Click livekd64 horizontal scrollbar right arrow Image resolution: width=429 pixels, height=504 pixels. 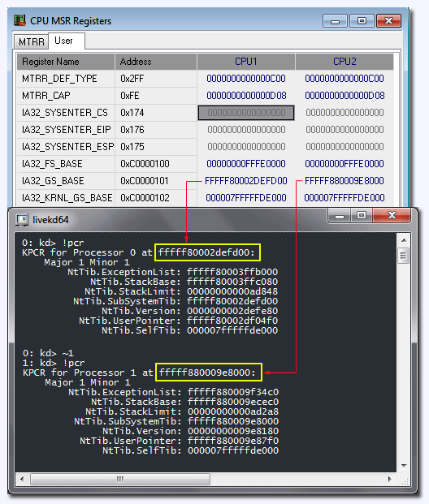pos(390,480)
